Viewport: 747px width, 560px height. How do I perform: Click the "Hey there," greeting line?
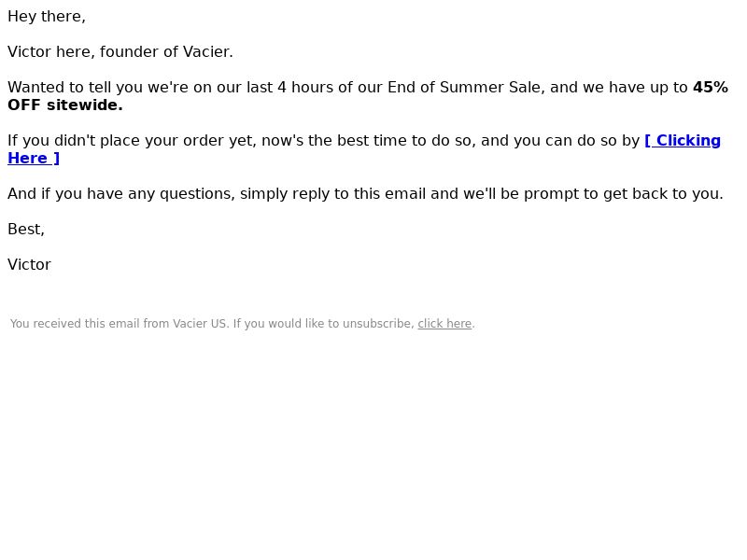pyautogui.click(x=47, y=17)
